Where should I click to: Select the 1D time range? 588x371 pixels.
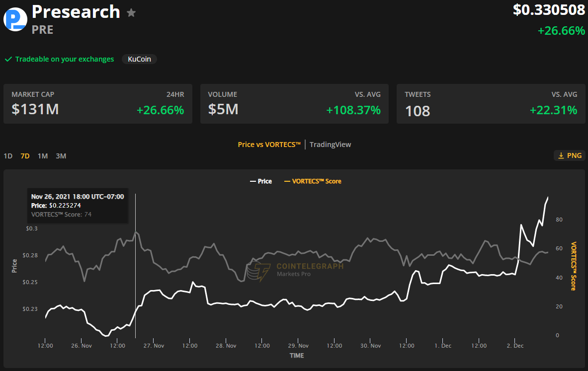(8, 156)
